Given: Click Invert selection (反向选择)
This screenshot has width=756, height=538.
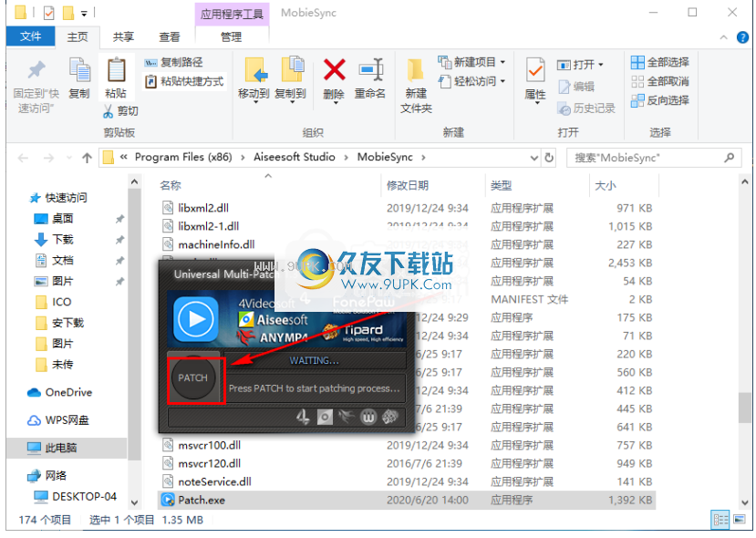Looking at the screenshot, I should tap(660, 100).
